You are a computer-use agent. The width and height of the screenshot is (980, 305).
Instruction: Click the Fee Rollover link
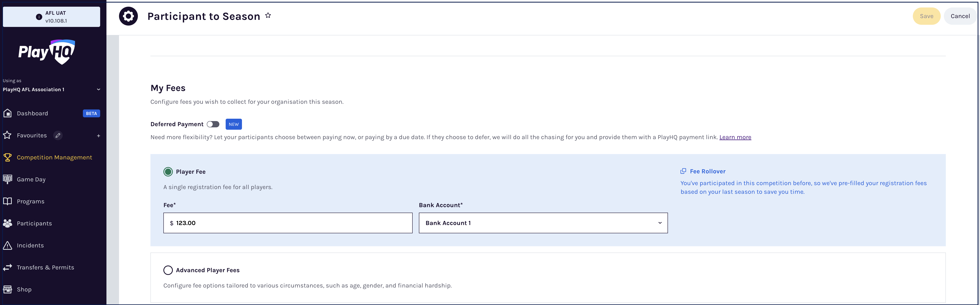coord(708,171)
